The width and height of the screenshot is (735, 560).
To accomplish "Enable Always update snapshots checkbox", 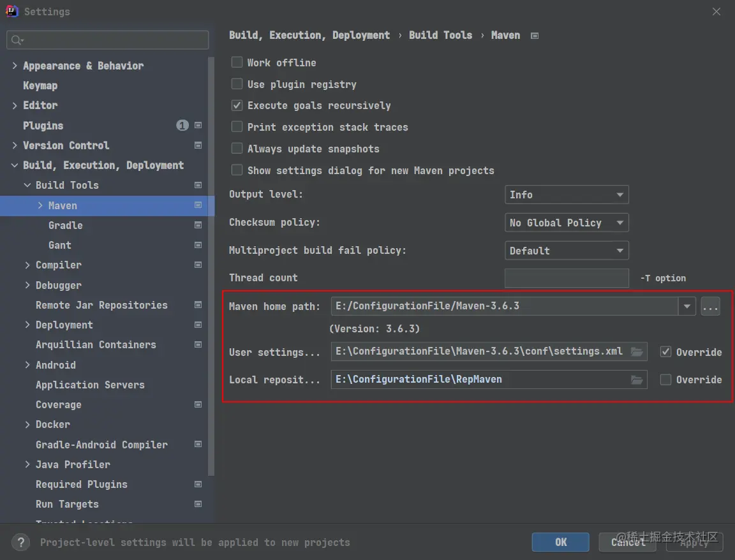I will (237, 149).
